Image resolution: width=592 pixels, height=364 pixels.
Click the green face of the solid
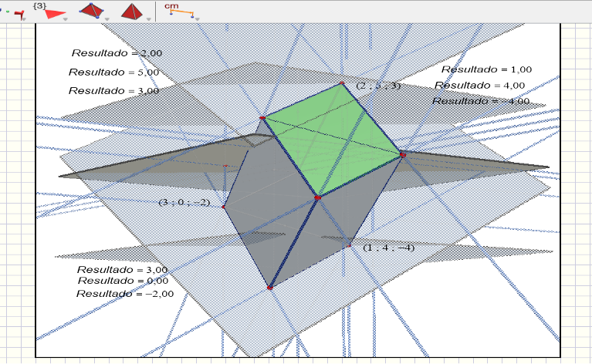pos(332,139)
